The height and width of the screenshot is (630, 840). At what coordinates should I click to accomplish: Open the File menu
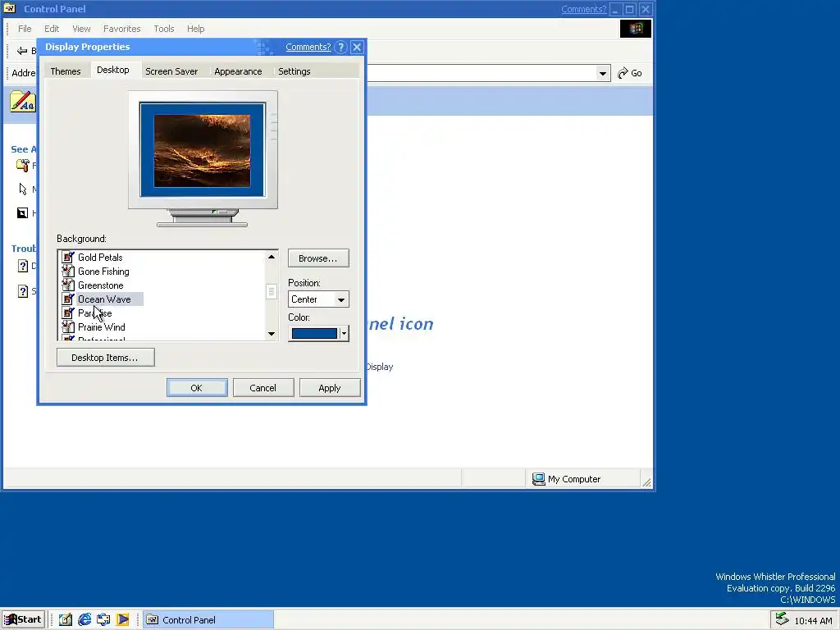click(x=25, y=29)
